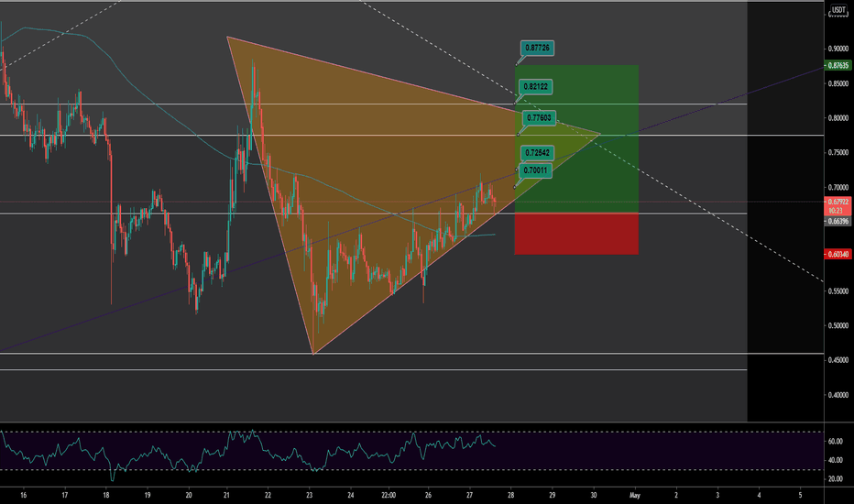Viewport: 854px width, 504px height.
Task: Click the USDT currency label on price axis
Action: click(x=838, y=10)
